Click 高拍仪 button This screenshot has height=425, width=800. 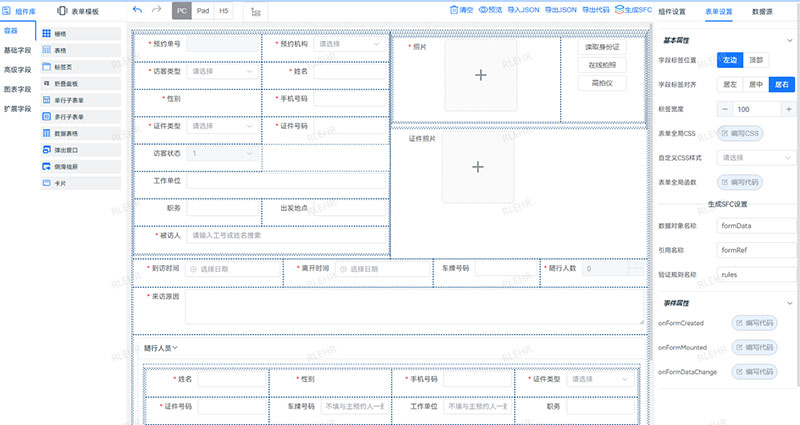point(602,83)
